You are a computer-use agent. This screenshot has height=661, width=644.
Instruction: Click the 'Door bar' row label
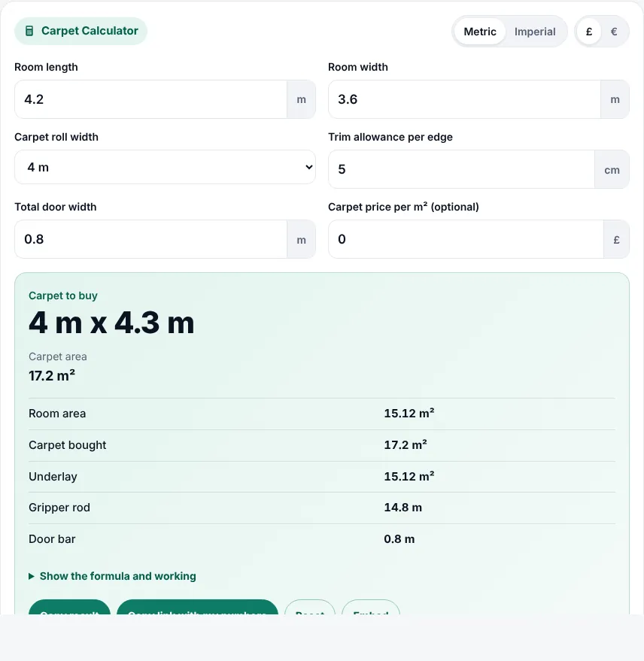[x=52, y=539]
